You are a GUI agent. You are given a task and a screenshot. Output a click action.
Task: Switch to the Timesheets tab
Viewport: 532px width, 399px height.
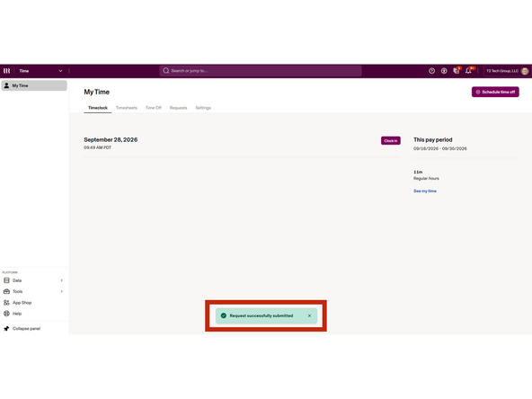tap(127, 108)
